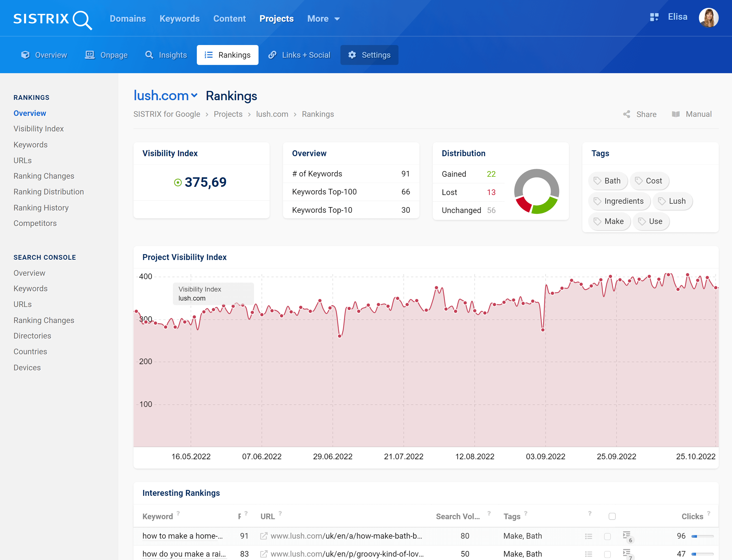Open Ranking Distribution in sidebar
Screen dimensions: 732x560
point(49,192)
